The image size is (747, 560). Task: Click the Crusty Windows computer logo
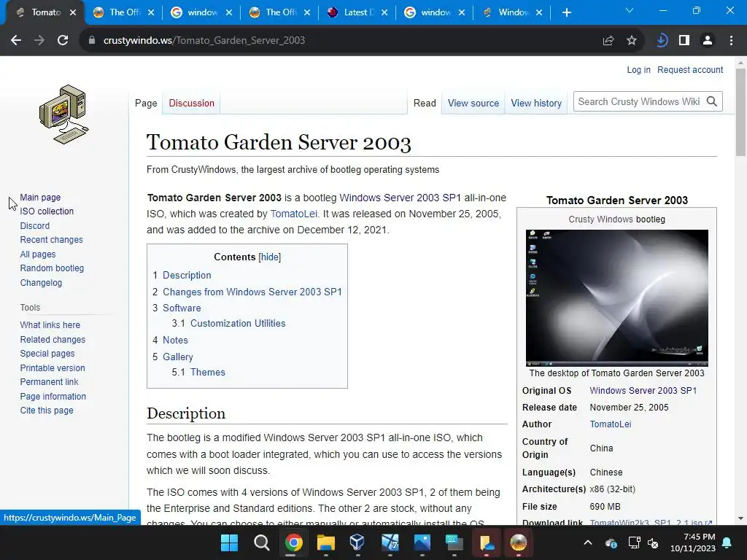(64, 114)
